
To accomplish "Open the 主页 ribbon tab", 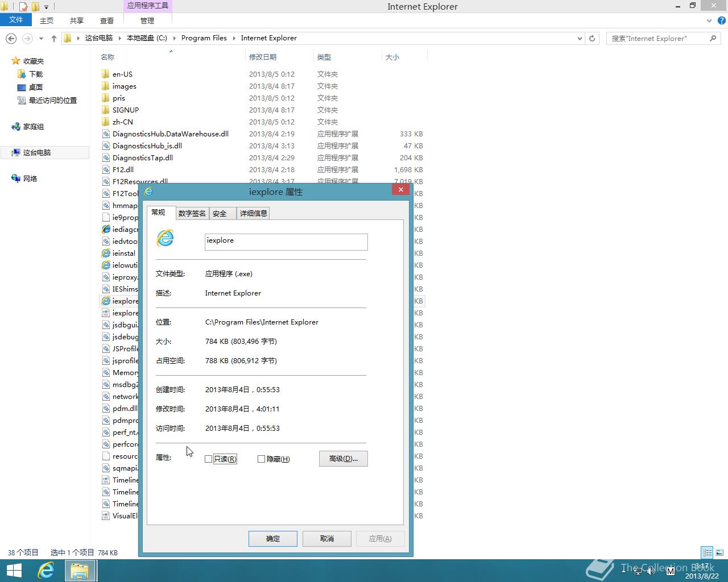I will (x=47, y=20).
